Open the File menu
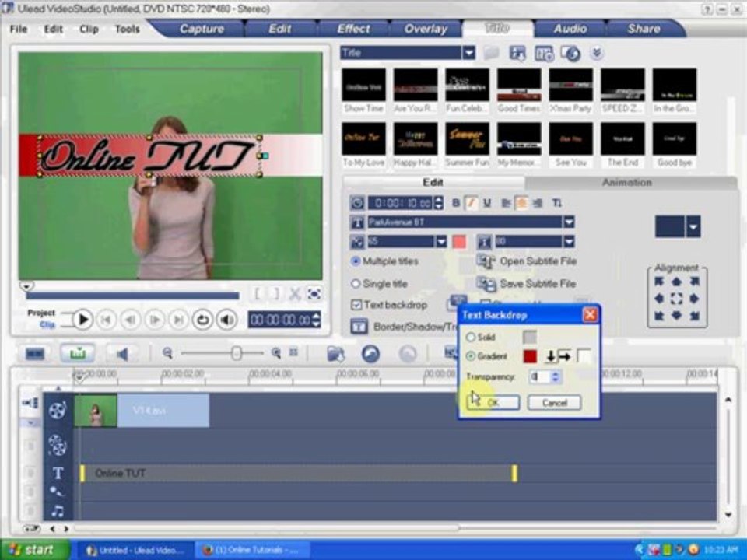 [19, 29]
